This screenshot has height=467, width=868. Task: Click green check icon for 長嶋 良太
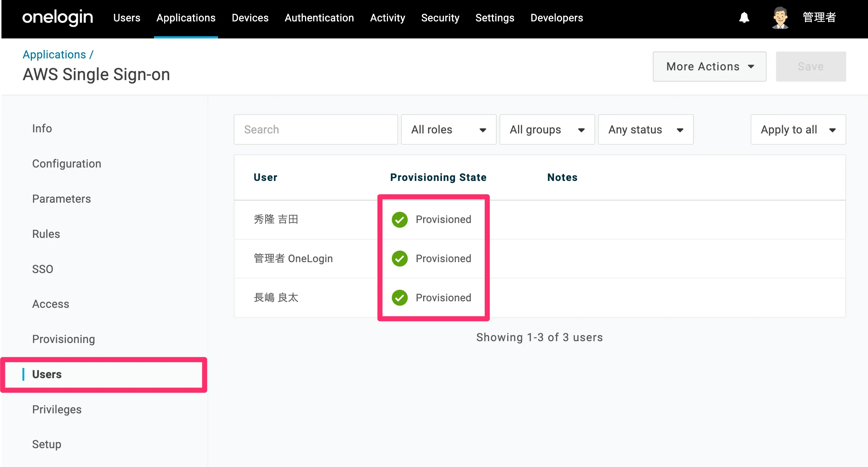point(400,298)
